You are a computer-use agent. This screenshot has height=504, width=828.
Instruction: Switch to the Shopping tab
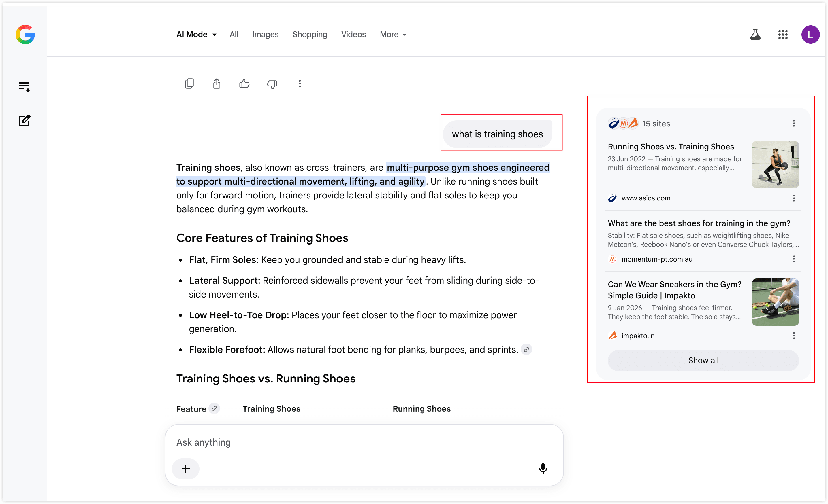click(310, 34)
